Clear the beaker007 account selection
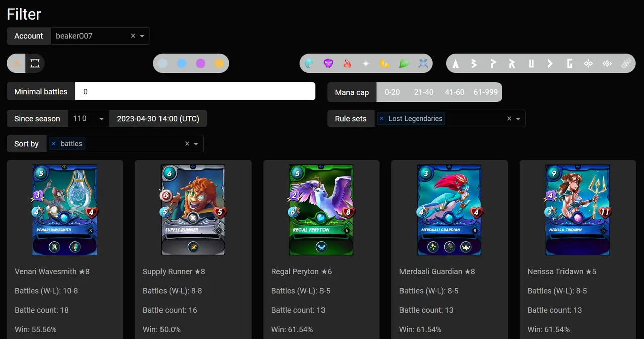Screen dimensions: 644x339 tap(133, 36)
